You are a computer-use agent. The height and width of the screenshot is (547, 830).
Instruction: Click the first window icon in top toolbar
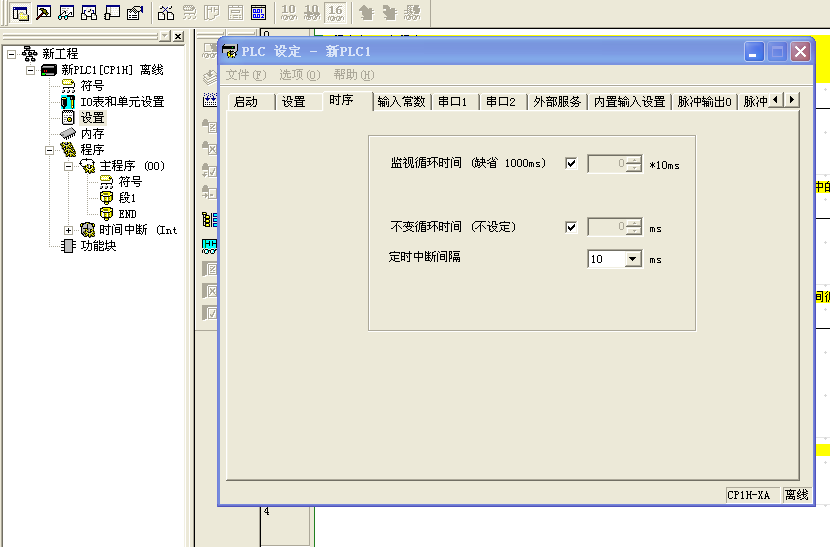point(20,13)
